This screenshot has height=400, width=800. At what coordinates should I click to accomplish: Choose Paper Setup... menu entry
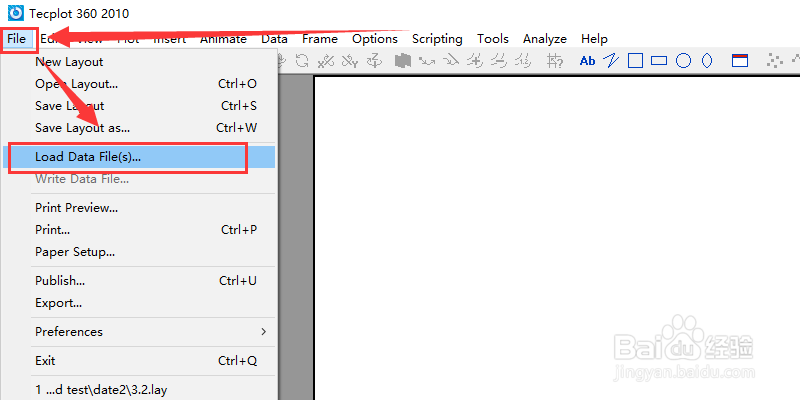[139, 252]
